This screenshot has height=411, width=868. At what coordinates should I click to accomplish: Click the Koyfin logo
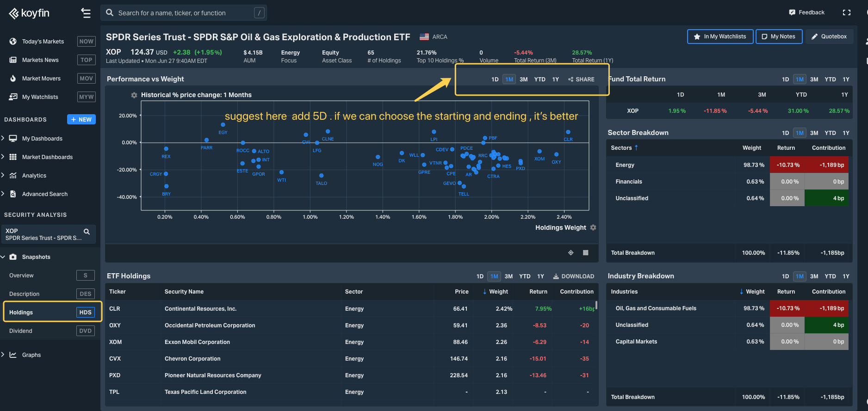click(29, 13)
